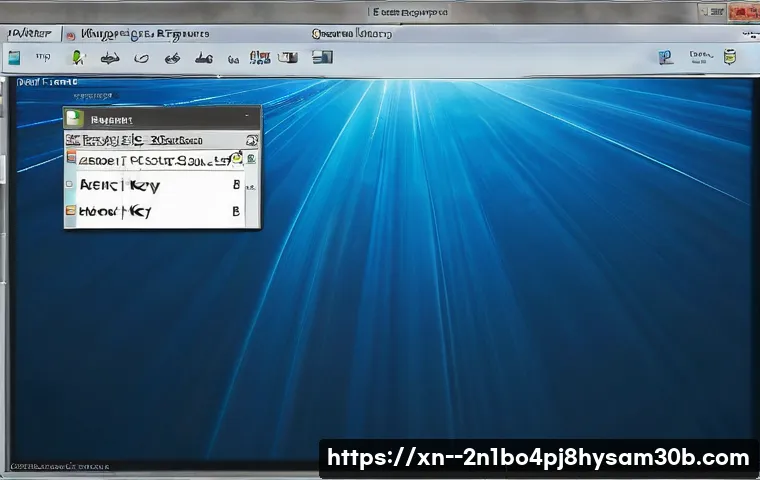Screen dimensions: 760x480
Task: Click the green round icon on highlighted row
Action: [236, 158]
